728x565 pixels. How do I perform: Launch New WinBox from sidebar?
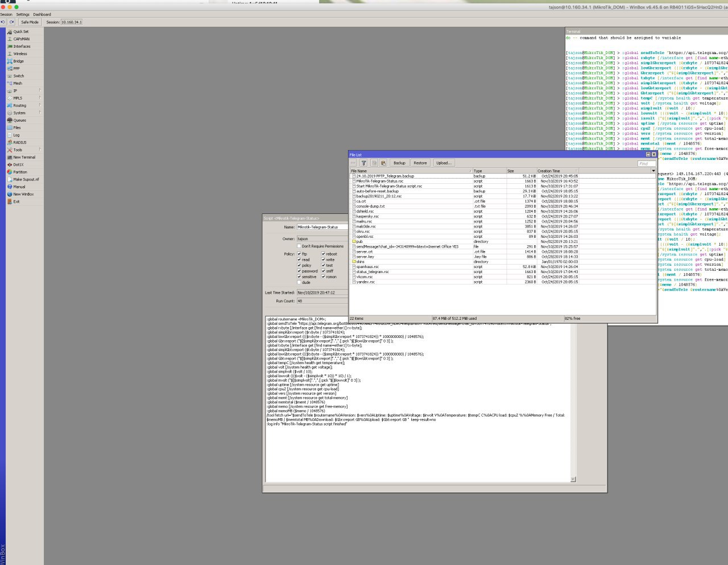[x=23, y=195]
